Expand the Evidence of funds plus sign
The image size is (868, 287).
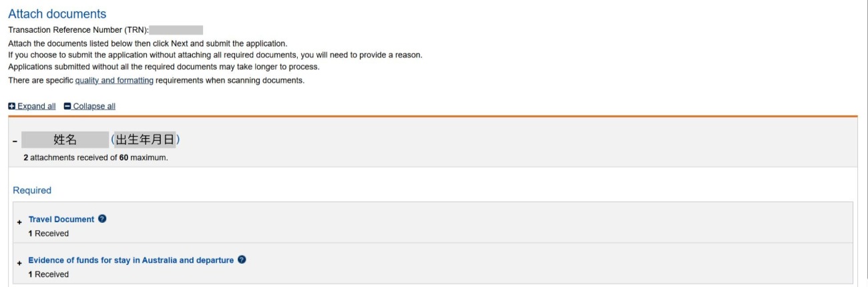pyautogui.click(x=19, y=262)
